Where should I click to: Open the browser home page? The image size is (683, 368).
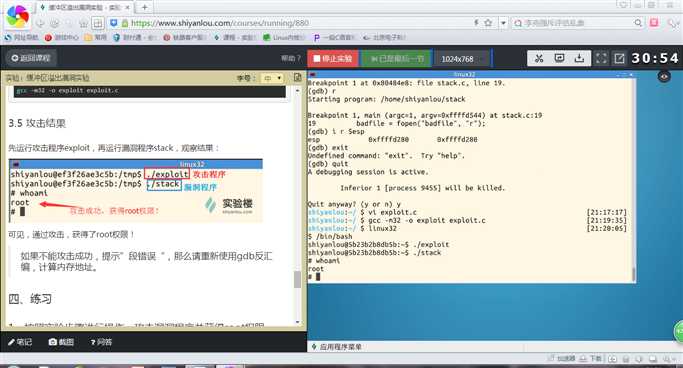click(84, 23)
